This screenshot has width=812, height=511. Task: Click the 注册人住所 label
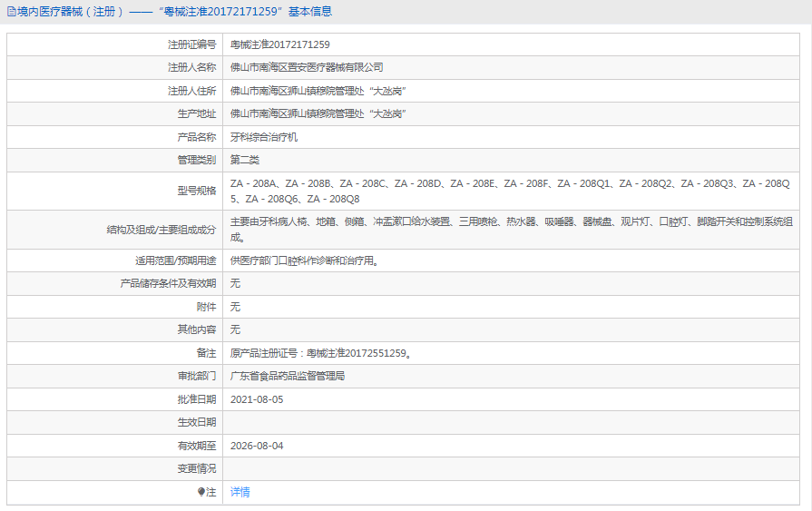click(x=191, y=91)
